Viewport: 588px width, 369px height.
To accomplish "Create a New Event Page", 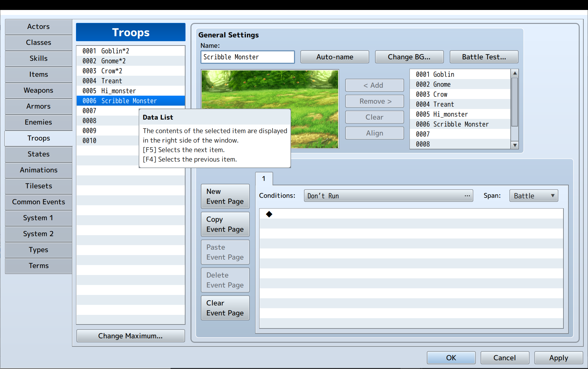I will [225, 196].
